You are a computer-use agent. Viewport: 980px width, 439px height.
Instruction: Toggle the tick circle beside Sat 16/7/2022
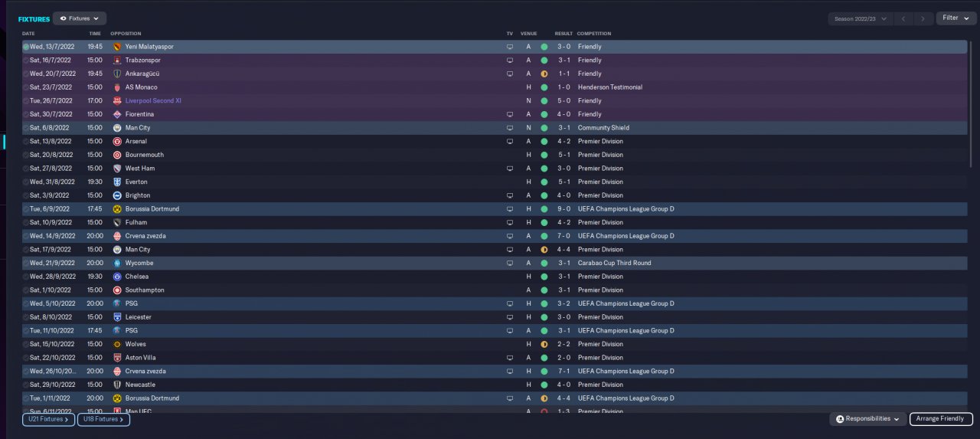[26, 60]
